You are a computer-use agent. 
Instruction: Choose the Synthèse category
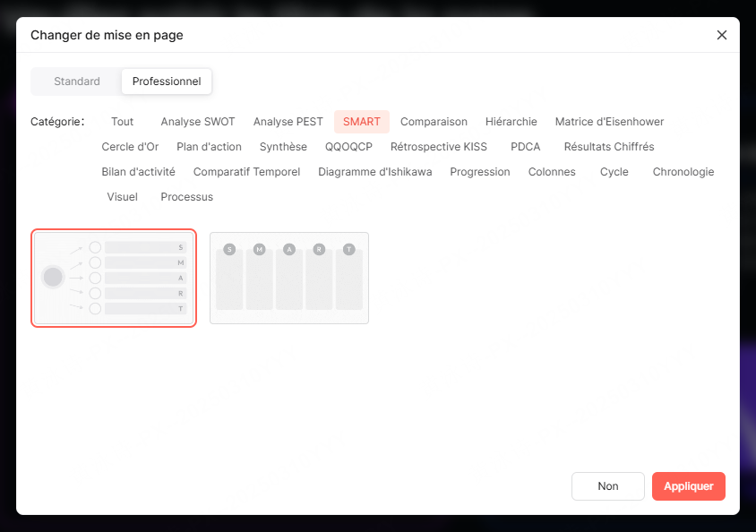pos(283,147)
